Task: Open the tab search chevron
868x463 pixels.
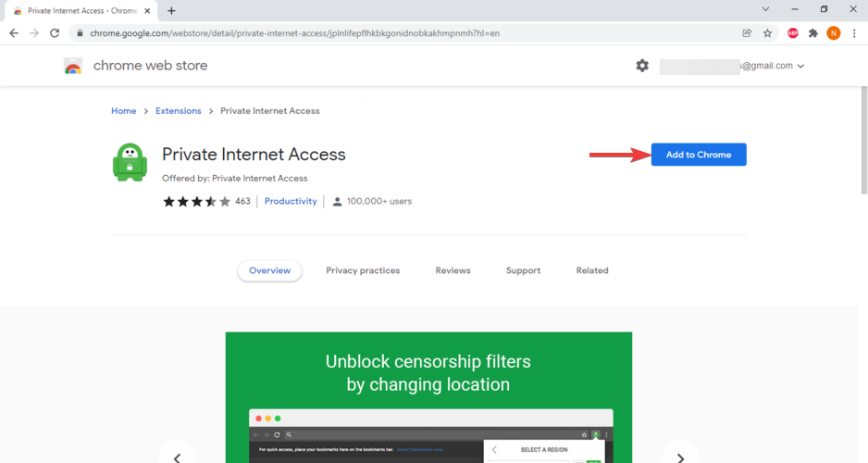Action: click(765, 9)
